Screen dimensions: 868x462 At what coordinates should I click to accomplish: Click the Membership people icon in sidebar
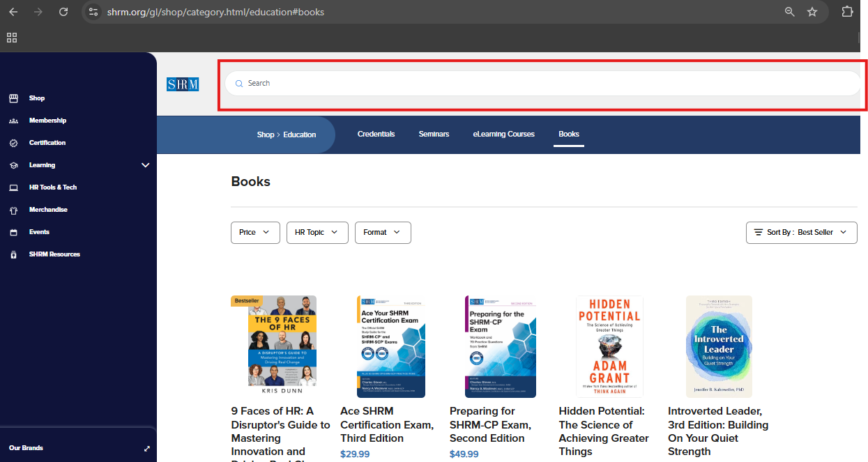[x=13, y=121]
